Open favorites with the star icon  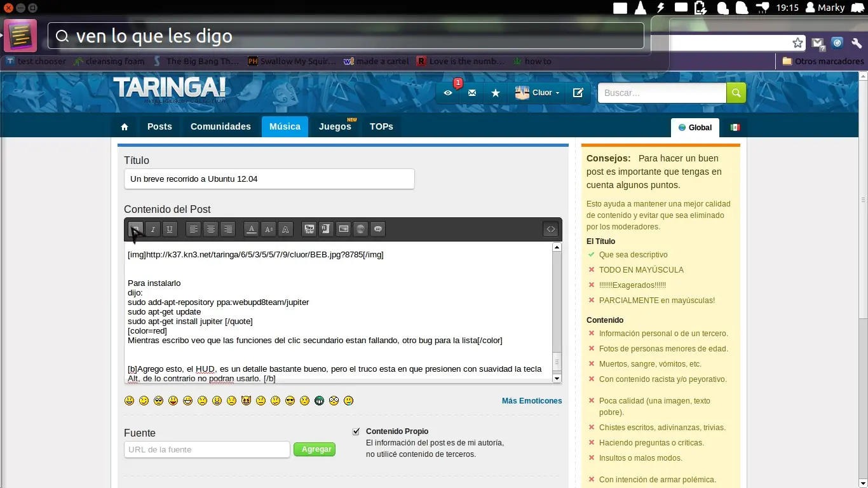pyautogui.click(x=496, y=93)
